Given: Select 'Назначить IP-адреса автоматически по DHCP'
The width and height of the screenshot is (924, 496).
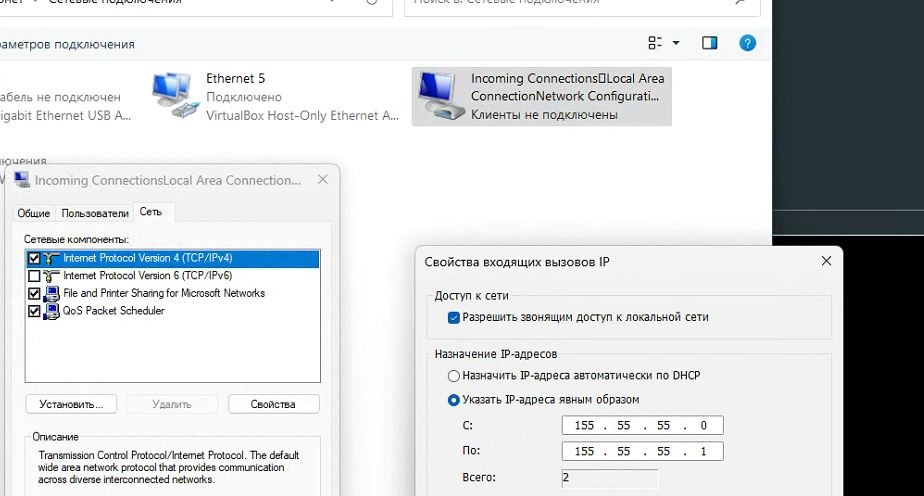Looking at the screenshot, I should click(x=454, y=376).
